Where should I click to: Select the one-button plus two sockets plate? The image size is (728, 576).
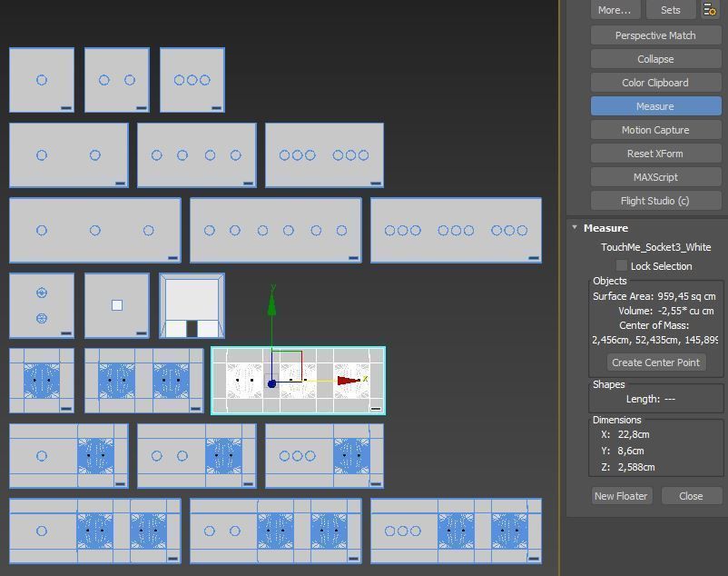[95, 531]
